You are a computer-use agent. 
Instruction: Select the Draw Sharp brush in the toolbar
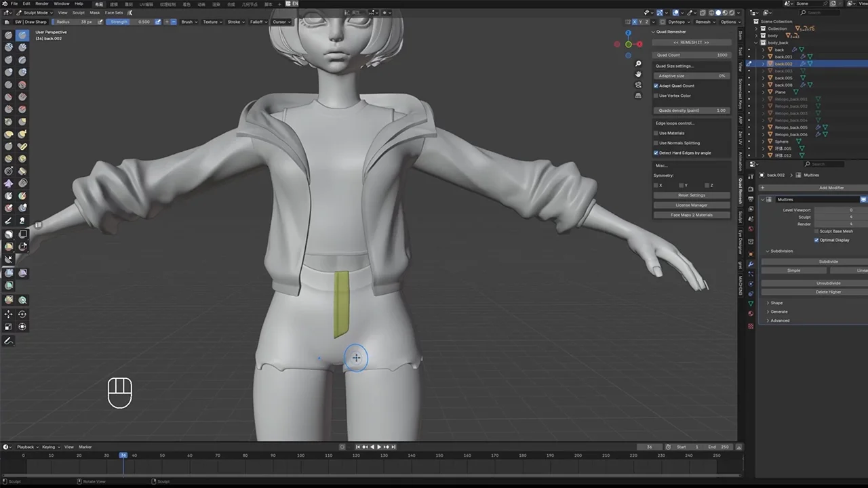pyautogui.click(x=22, y=34)
